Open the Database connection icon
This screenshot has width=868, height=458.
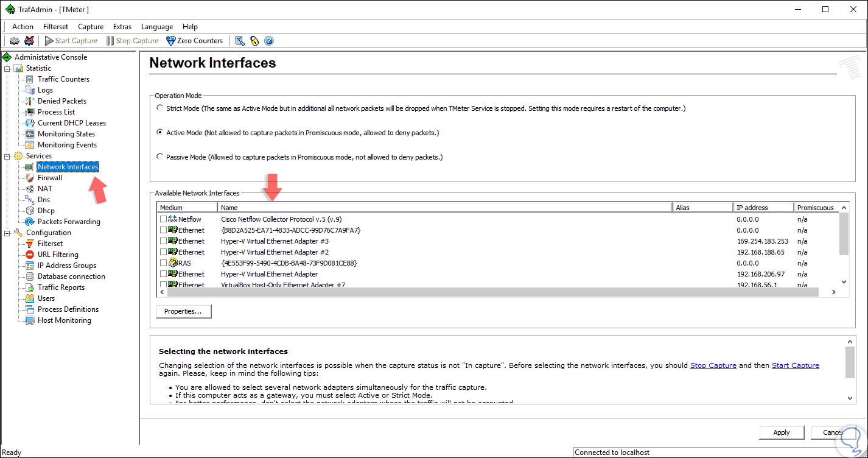30,277
